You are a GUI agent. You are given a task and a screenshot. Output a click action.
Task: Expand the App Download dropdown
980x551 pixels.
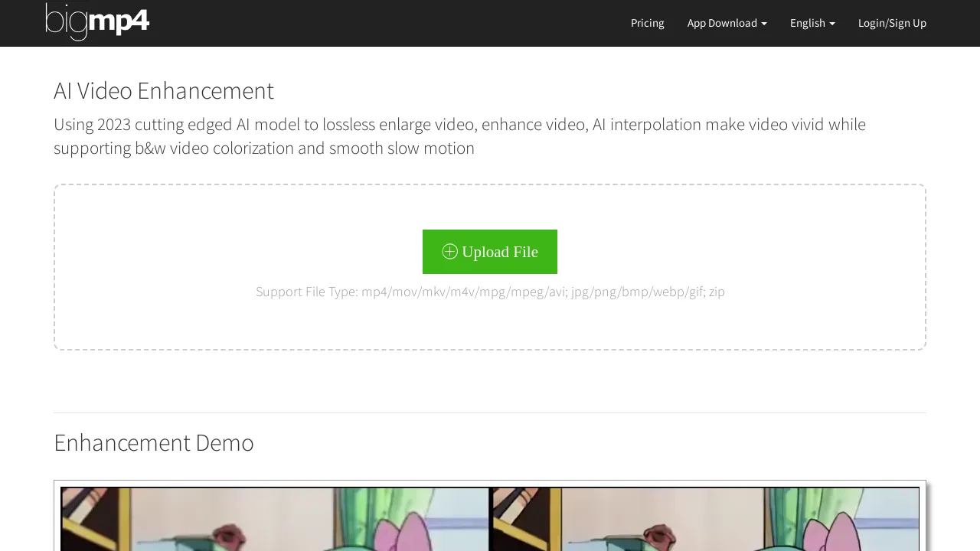coord(727,23)
